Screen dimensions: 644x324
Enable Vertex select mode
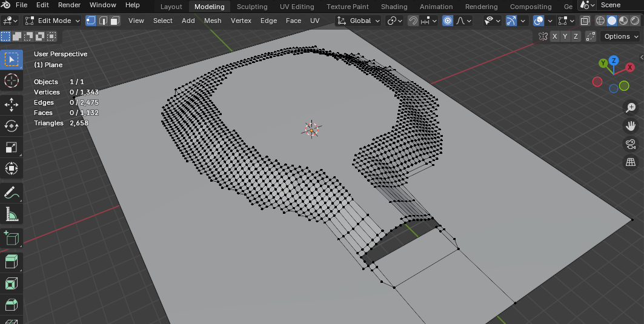click(x=91, y=21)
